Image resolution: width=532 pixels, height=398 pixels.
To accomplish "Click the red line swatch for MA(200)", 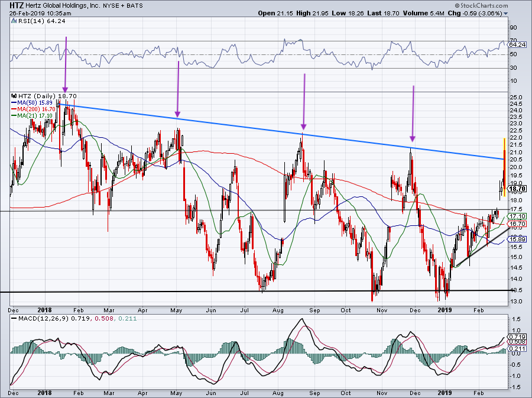I will tap(14, 109).
